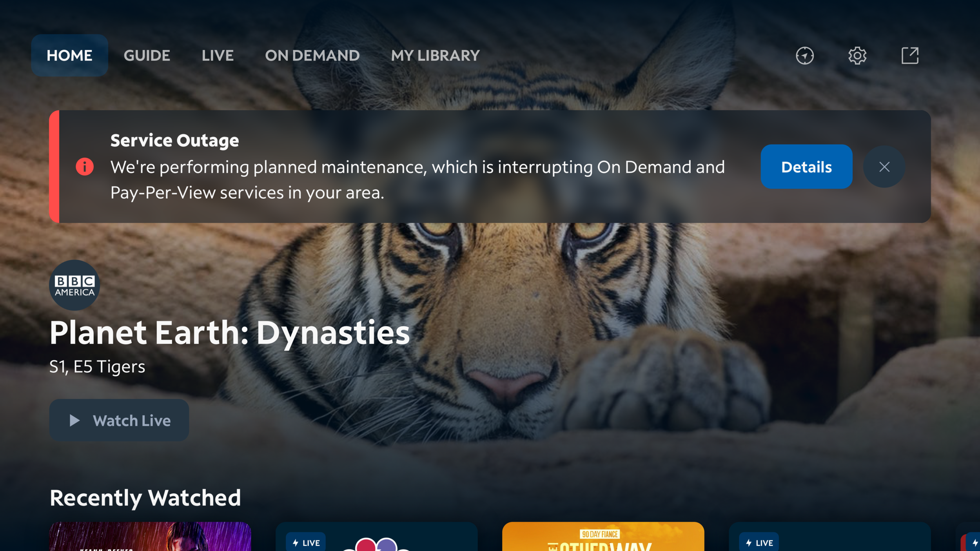Go to the LIVE tab
This screenshot has width=980, height=551.
pos(218,56)
